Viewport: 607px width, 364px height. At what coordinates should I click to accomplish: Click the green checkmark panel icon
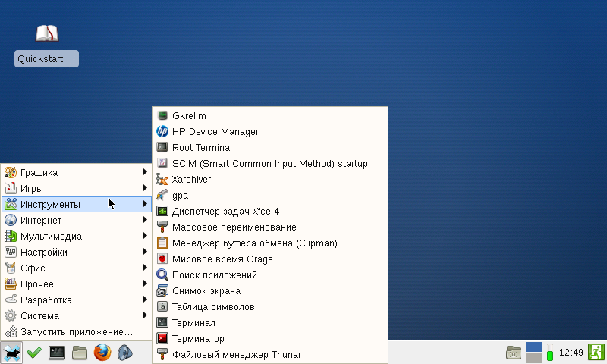pos(34,353)
